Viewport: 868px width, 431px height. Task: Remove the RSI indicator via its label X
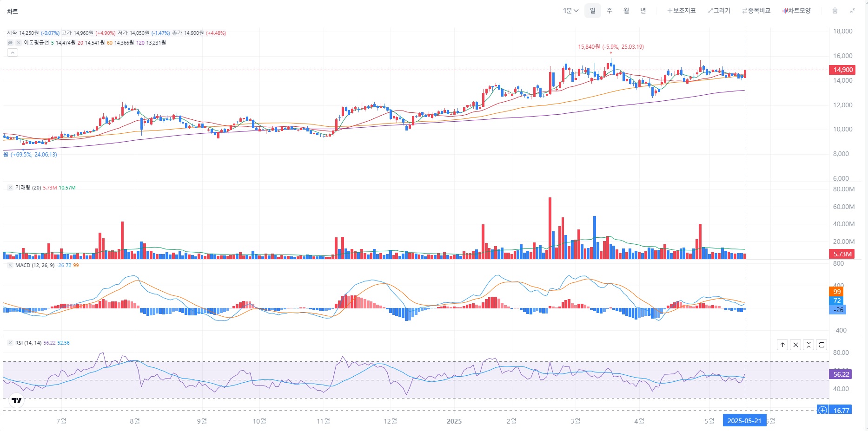click(10, 343)
